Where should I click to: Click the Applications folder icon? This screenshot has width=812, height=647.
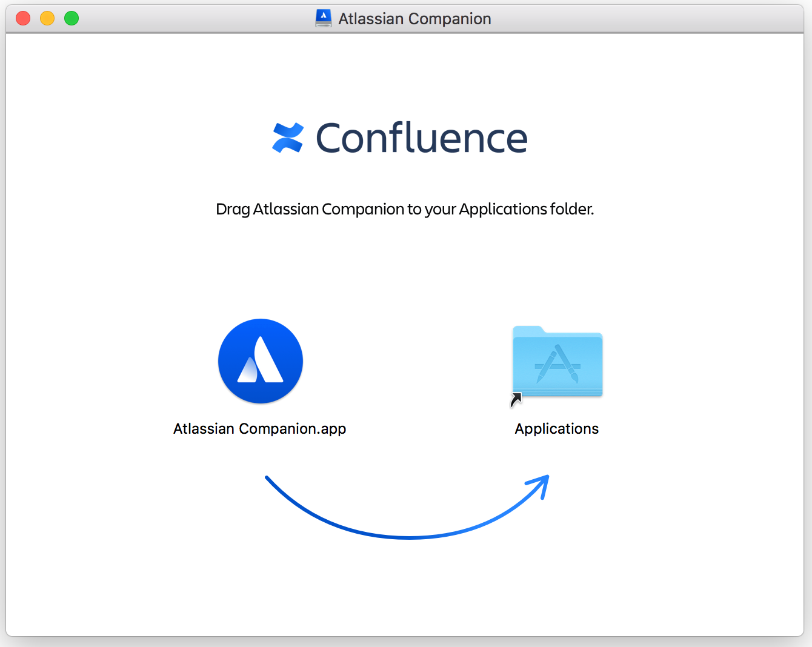(x=557, y=363)
